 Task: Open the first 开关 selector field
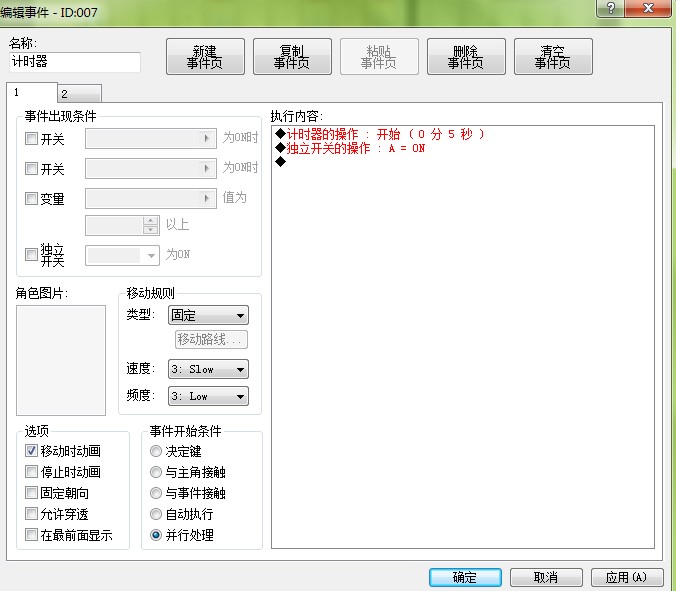pos(151,138)
